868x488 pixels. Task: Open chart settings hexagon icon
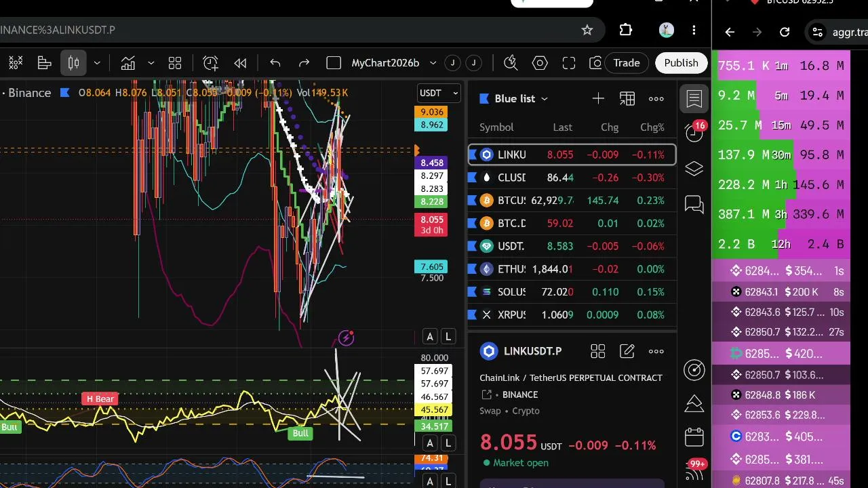540,63
